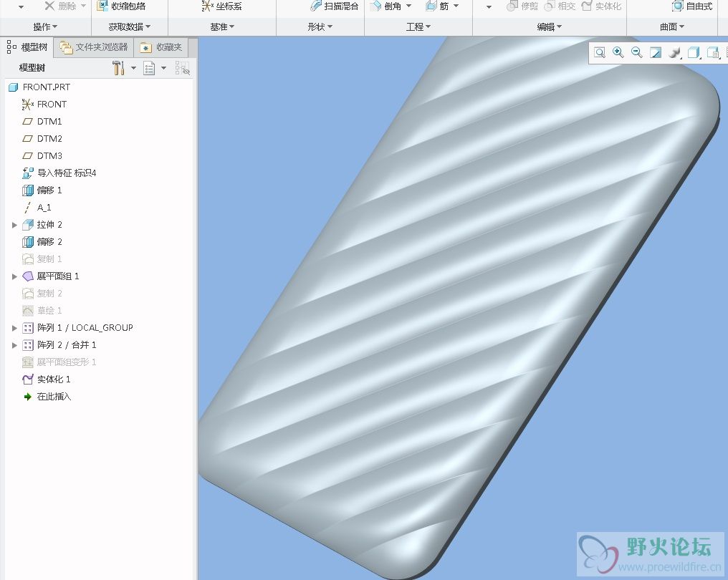The height and width of the screenshot is (580, 728).
Task: Expand the 阵列 1 / LOCAL_GROUP node
Action: 14,328
